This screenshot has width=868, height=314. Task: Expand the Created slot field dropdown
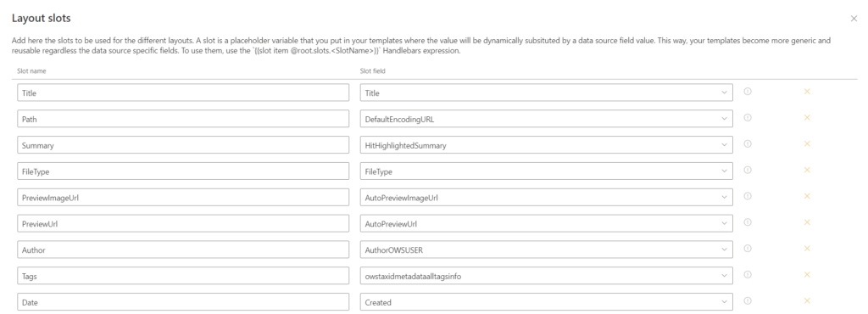coord(547,302)
